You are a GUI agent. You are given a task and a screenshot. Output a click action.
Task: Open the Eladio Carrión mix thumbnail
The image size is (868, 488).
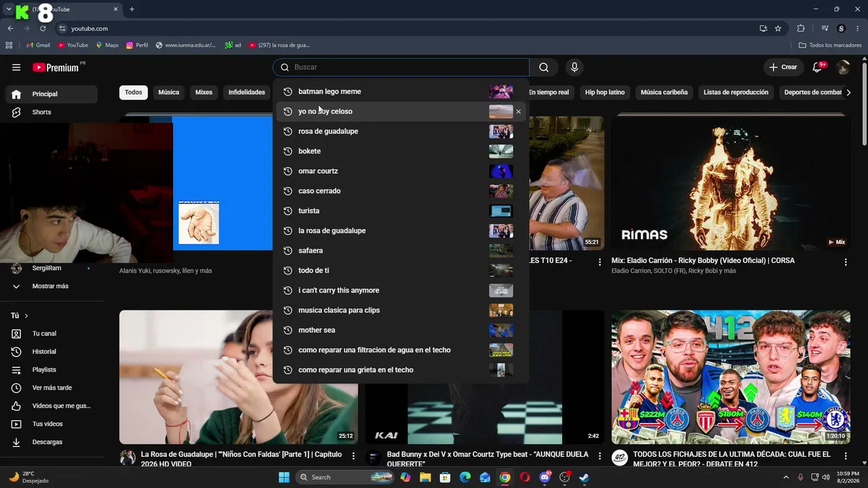coord(731,183)
